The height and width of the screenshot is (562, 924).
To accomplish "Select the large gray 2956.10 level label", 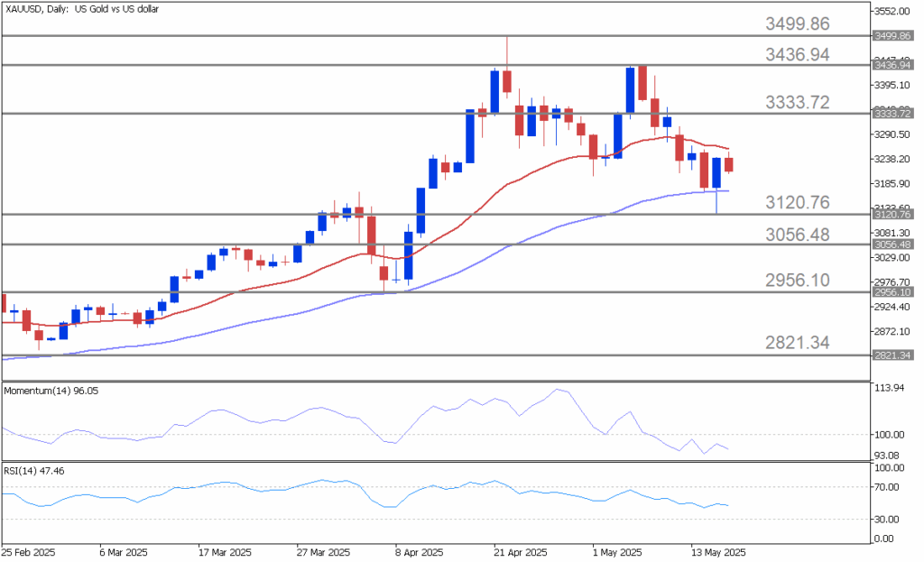I will [x=798, y=280].
